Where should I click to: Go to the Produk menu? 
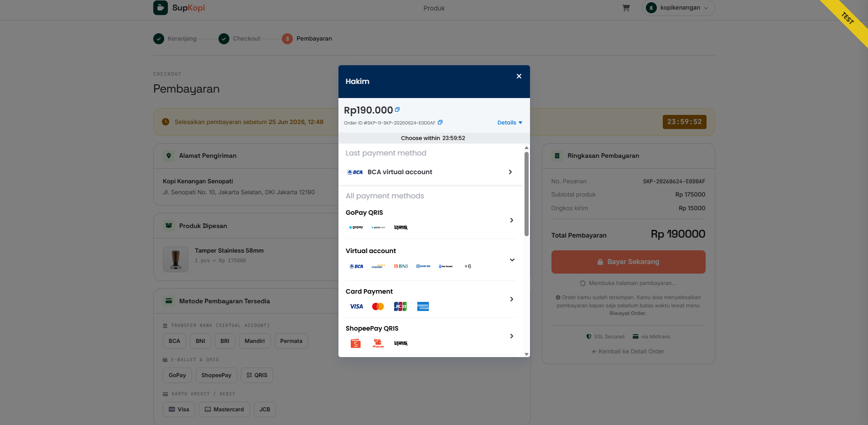click(434, 8)
